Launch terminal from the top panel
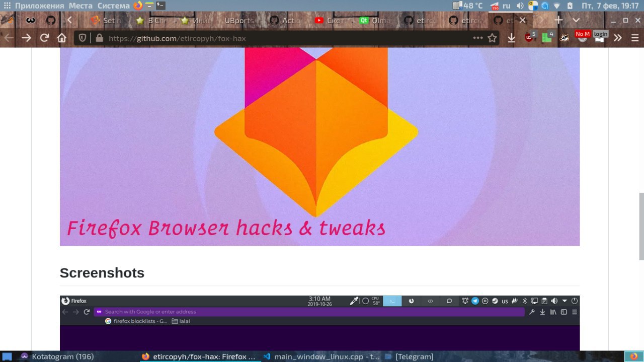644x362 pixels. tap(160, 6)
